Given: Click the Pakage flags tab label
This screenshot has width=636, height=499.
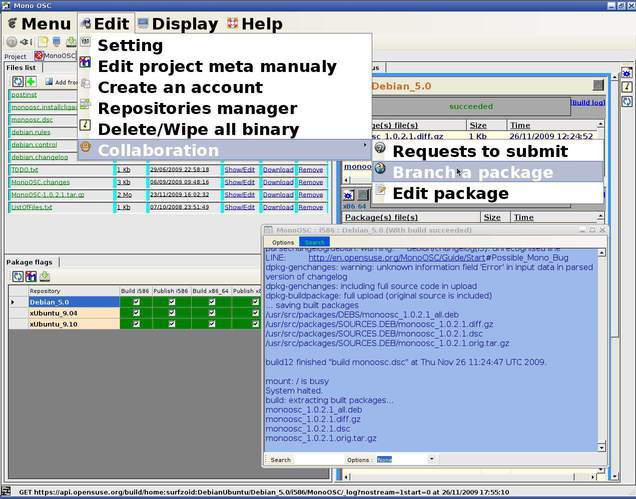Looking at the screenshot, I should coord(29,262).
